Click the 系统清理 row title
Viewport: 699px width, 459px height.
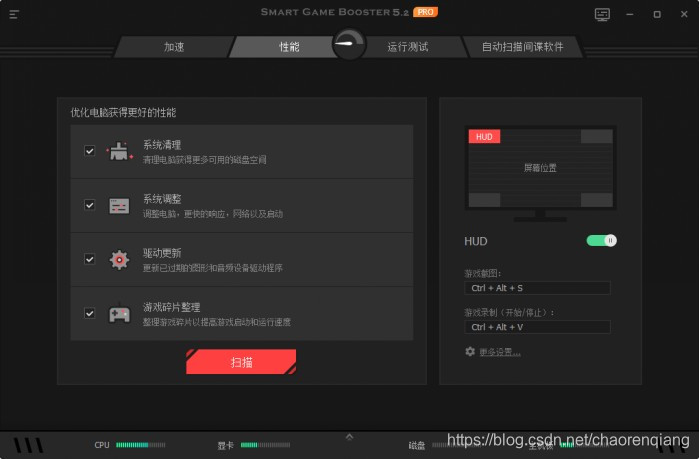coord(162,145)
